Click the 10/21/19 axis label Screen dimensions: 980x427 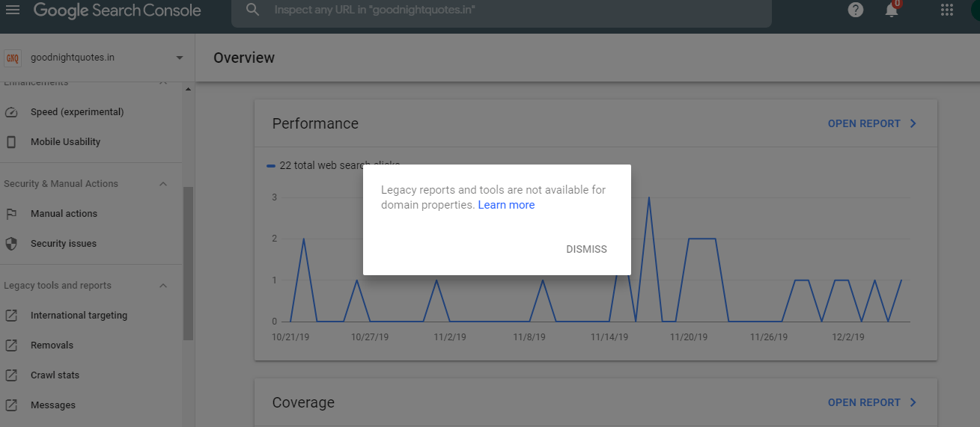coord(290,337)
